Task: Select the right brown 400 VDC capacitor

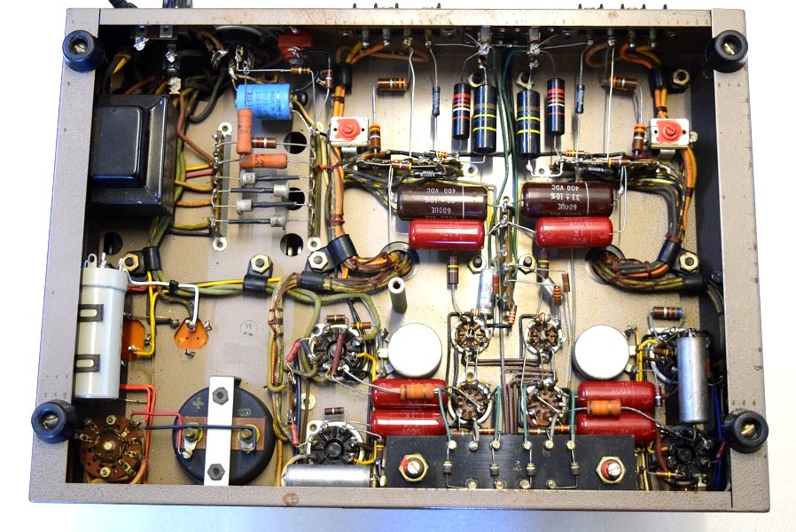Action: [566, 199]
